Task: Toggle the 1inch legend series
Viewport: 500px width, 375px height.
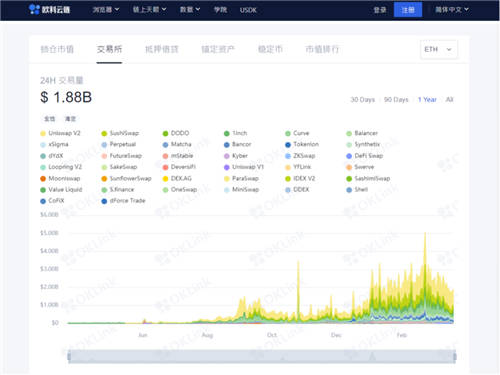Action: (x=236, y=133)
